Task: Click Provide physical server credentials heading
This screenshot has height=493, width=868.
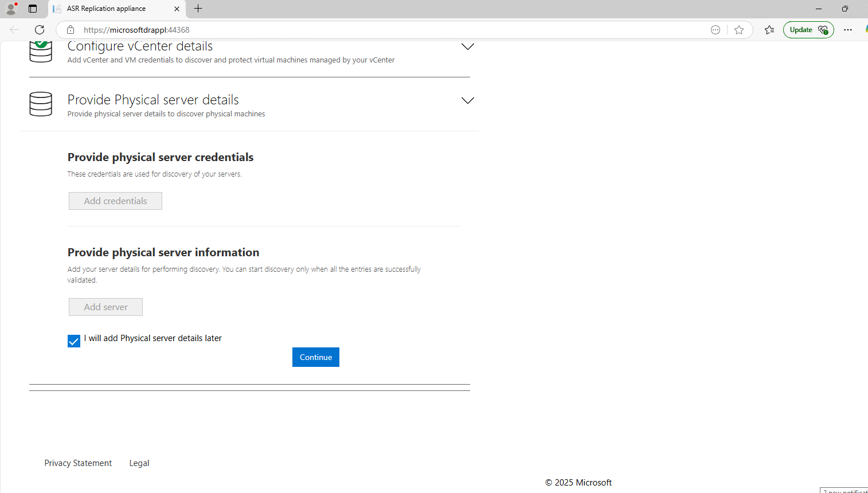Action: pos(161,157)
